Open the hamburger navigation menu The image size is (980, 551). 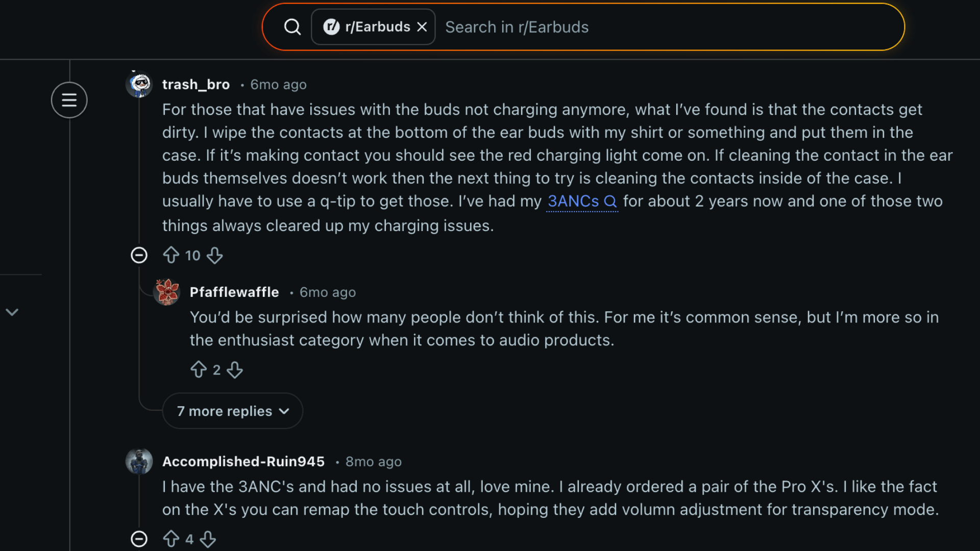pyautogui.click(x=69, y=100)
